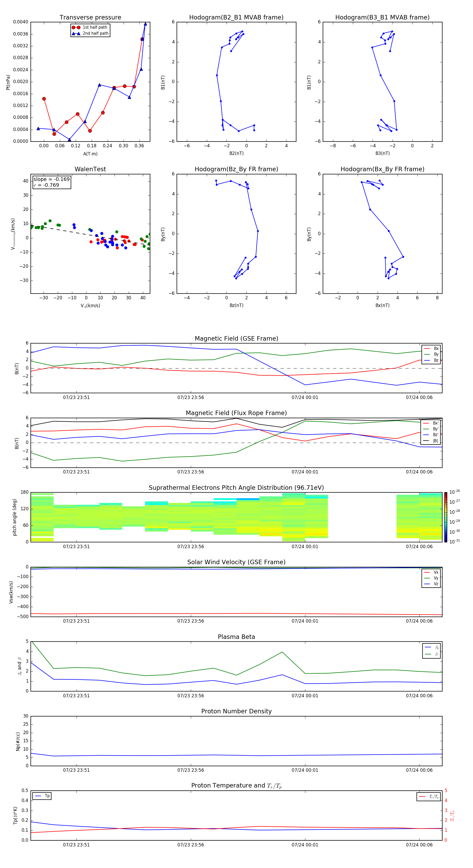Click the 'Hodogram(B2_B1 MVAB frame)' title

coord(236,18)
